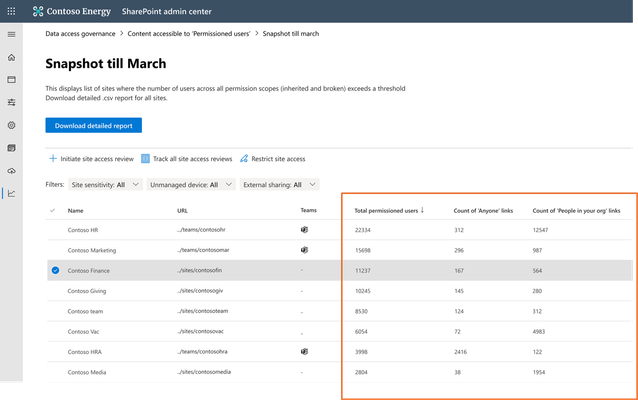Sort by the URL column header
The width and height of the screenshot is (638, 400).
click(182, 210)
